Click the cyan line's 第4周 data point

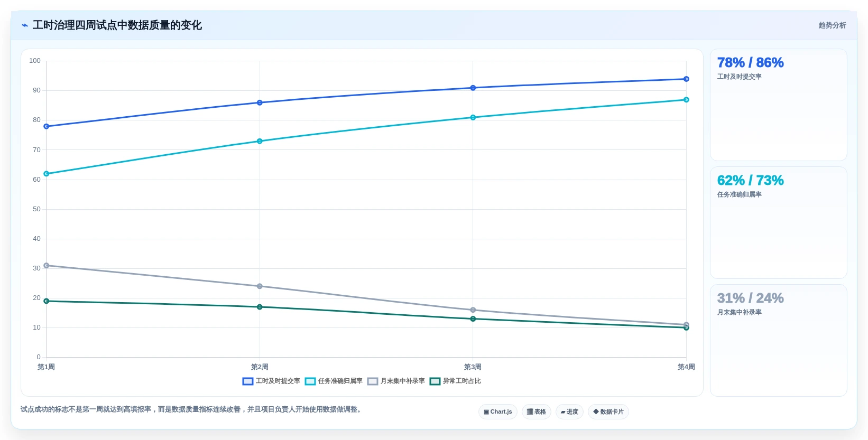pos(686,100)
